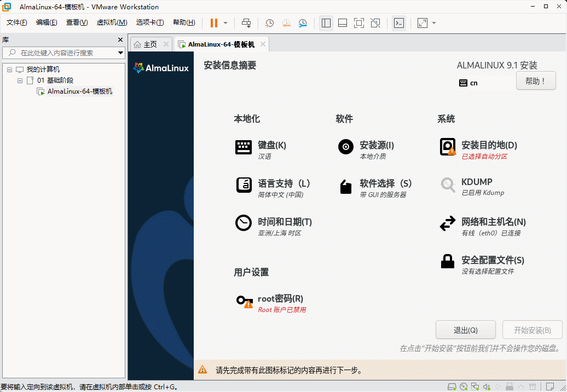Viewport: 567px width, 392px height.
Task: Click the 帮助！ button
Action: [x=535, y=81]
